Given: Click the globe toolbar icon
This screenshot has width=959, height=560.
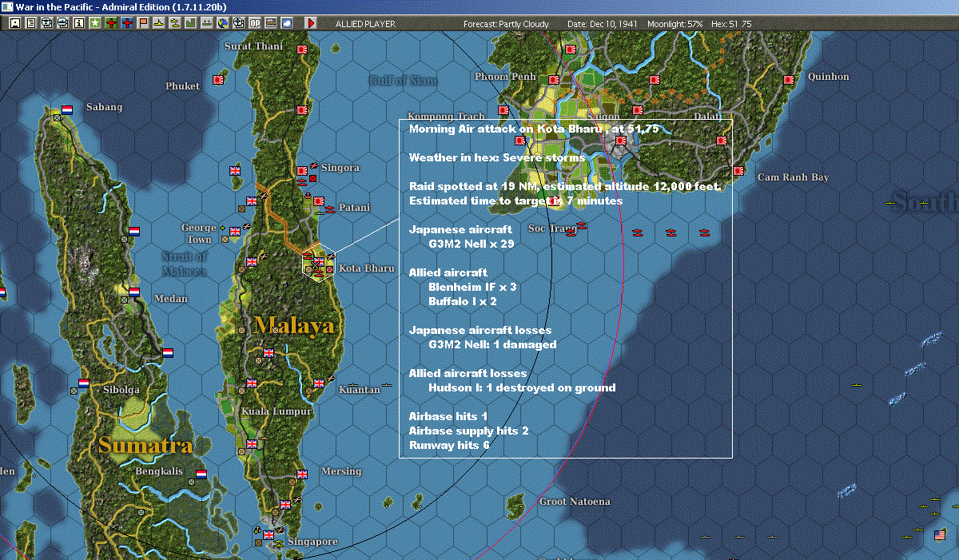Looking at the screenshot, I should pyautogui.click(x=222, y=23).
